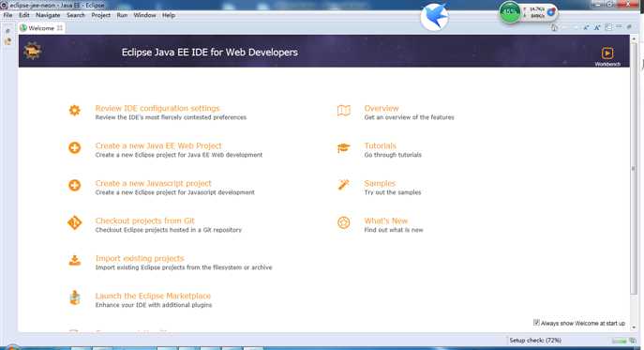Click the progress view icon in status bar

click(x=633, y=341)
